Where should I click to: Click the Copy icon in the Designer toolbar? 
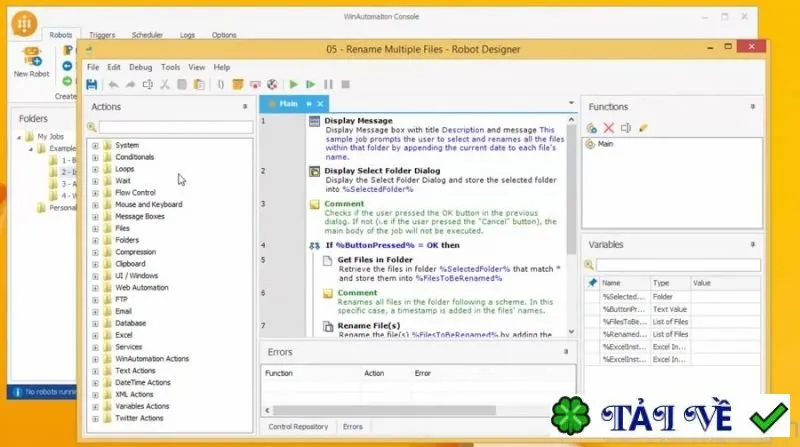(x=182, y=84)
